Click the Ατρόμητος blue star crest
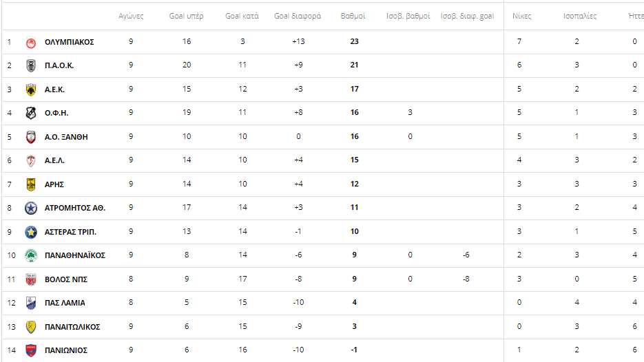644x362 pixels. [x=31, y=208]
